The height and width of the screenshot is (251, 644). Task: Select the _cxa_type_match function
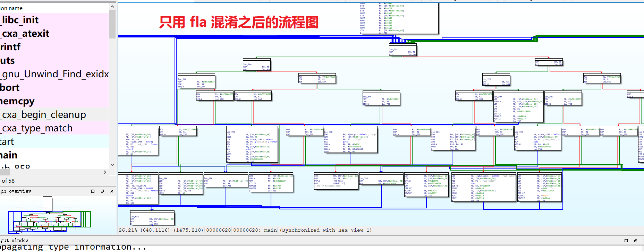click(54, 128)
